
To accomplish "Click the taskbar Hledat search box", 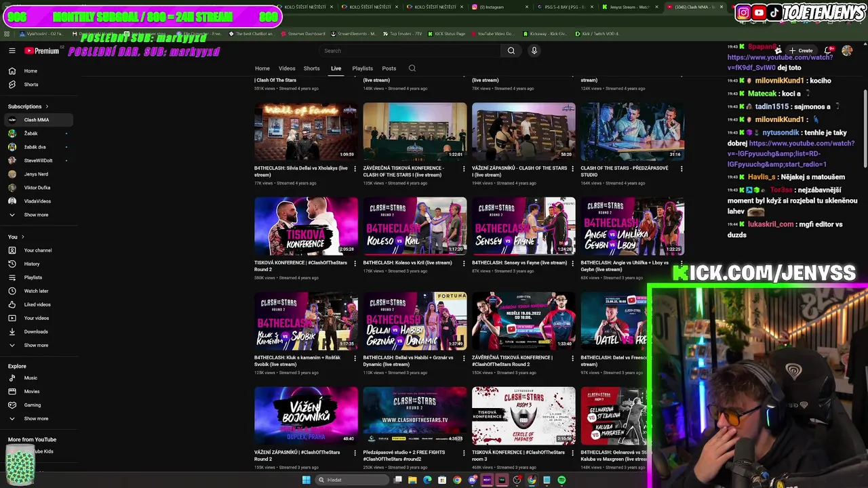I will (352, 480).
